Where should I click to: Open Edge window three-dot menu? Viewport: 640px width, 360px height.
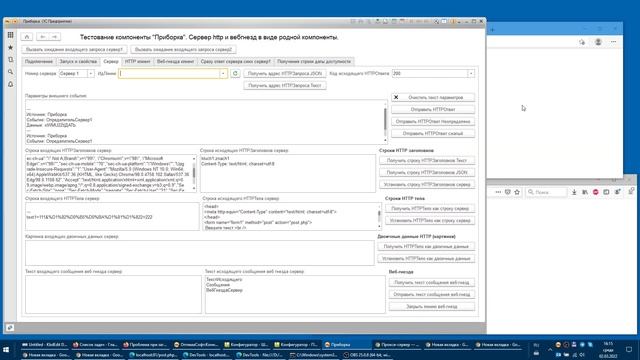coord(613,42)
